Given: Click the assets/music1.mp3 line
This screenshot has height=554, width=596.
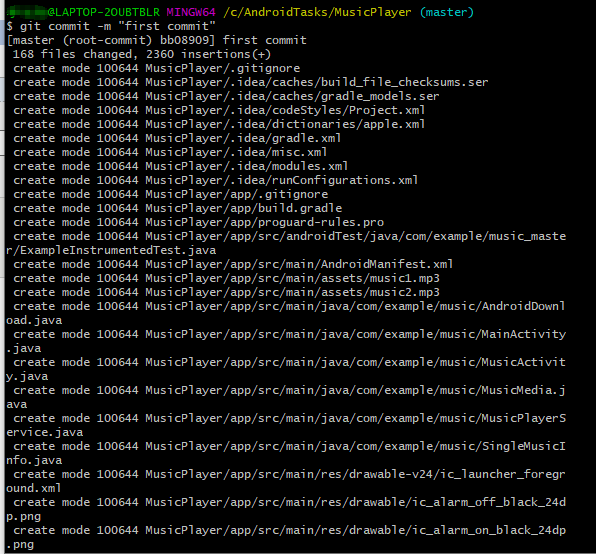Looking at the screenshot, I should click(226, 279).
